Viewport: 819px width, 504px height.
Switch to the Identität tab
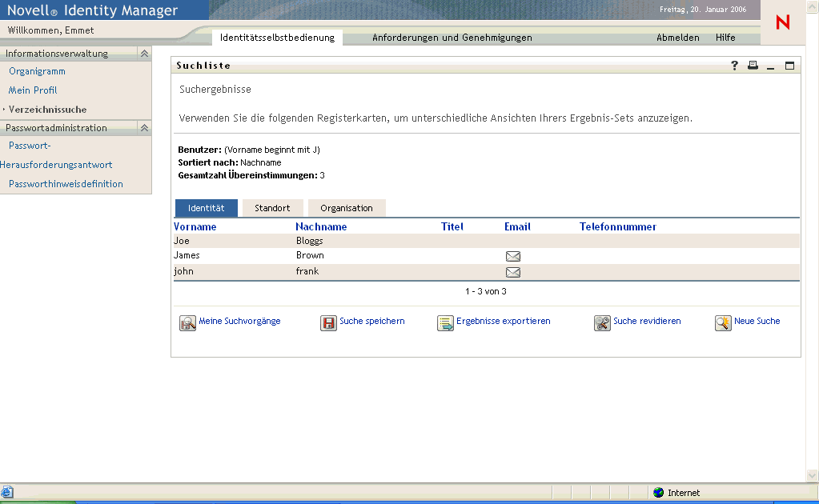click(207, 208)
